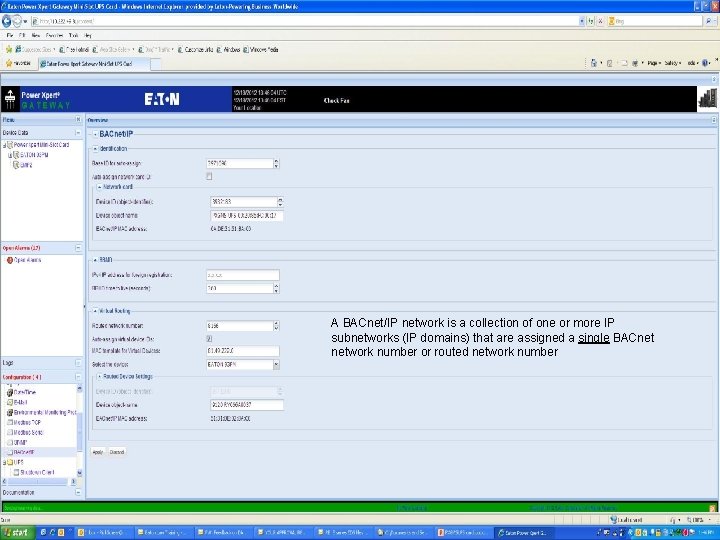Click the Help question mark icon
This screenshot has width=720, height=540.
[x=705, y=63]
